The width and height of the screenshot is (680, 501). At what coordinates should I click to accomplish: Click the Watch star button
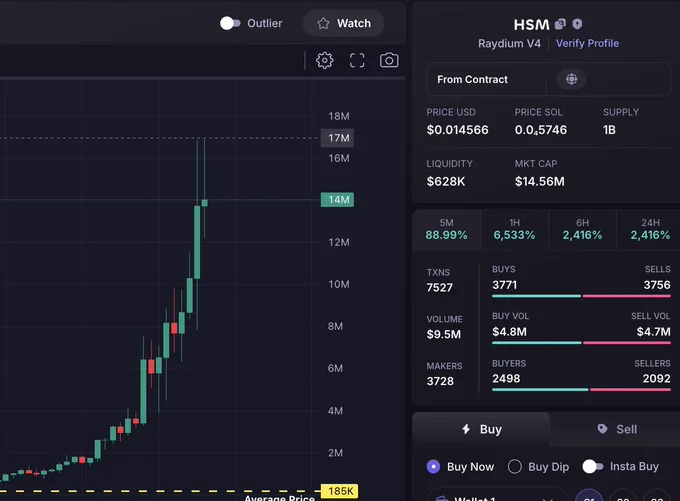(x=343, y=23)
